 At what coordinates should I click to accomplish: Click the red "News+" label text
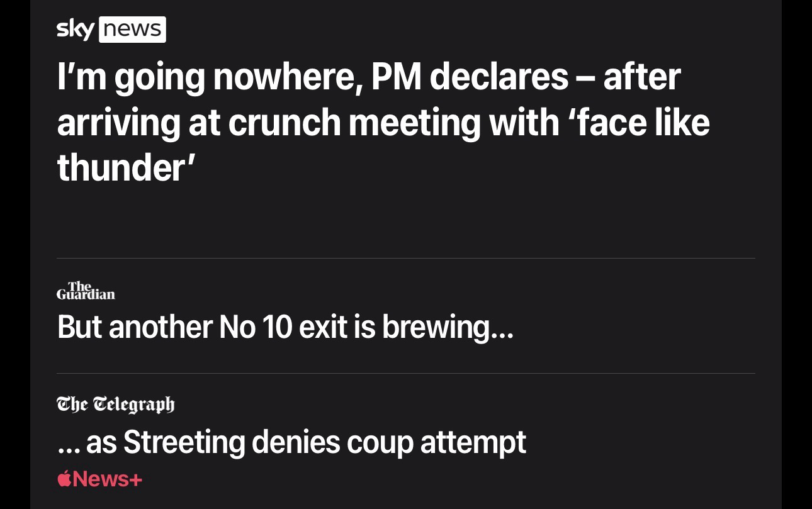coord(107,479)
